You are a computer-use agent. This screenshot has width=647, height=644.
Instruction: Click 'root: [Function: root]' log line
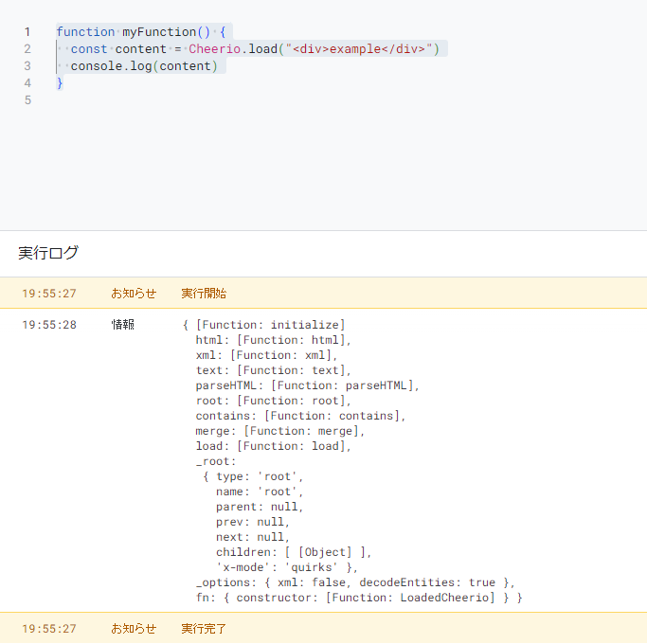(273, 401)
